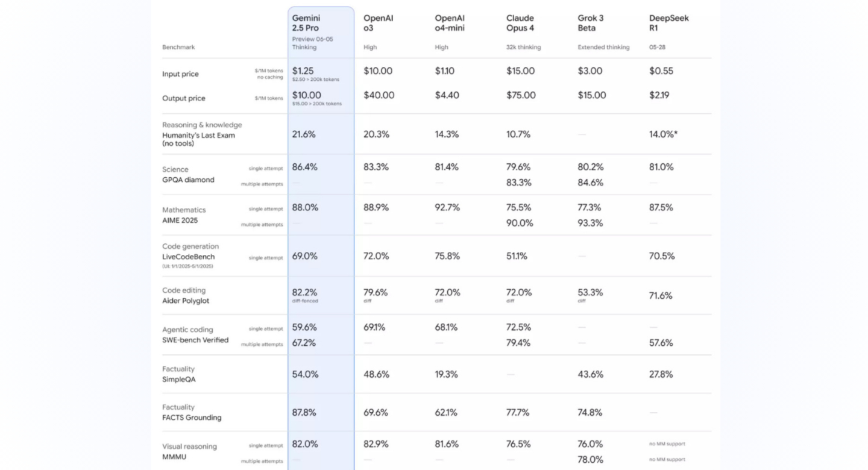Click the Output price row label
The width and height of the screenshot is (868, 470).
click(x=184, y=98)
